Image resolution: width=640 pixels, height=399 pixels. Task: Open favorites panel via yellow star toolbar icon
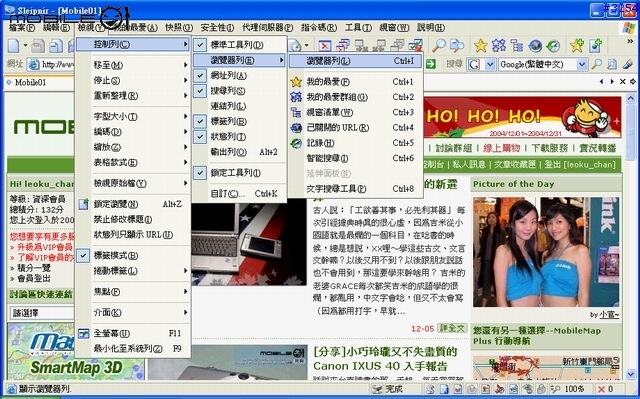point(480,45)
